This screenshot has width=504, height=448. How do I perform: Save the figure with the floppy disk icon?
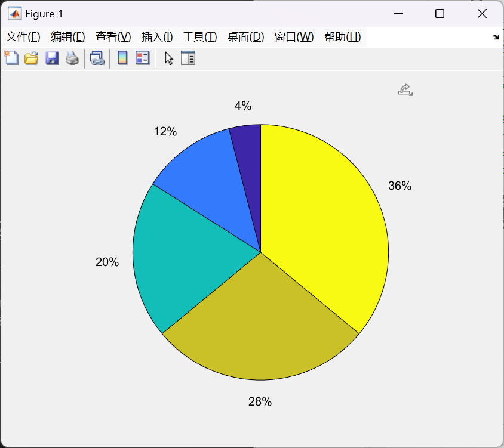(52, 58)
